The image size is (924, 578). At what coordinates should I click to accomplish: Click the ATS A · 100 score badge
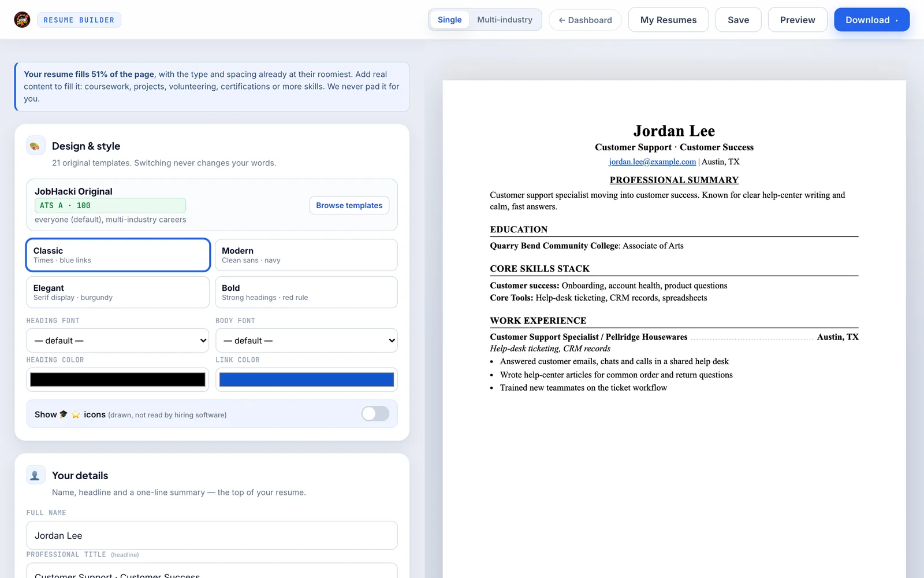[110, 205]
